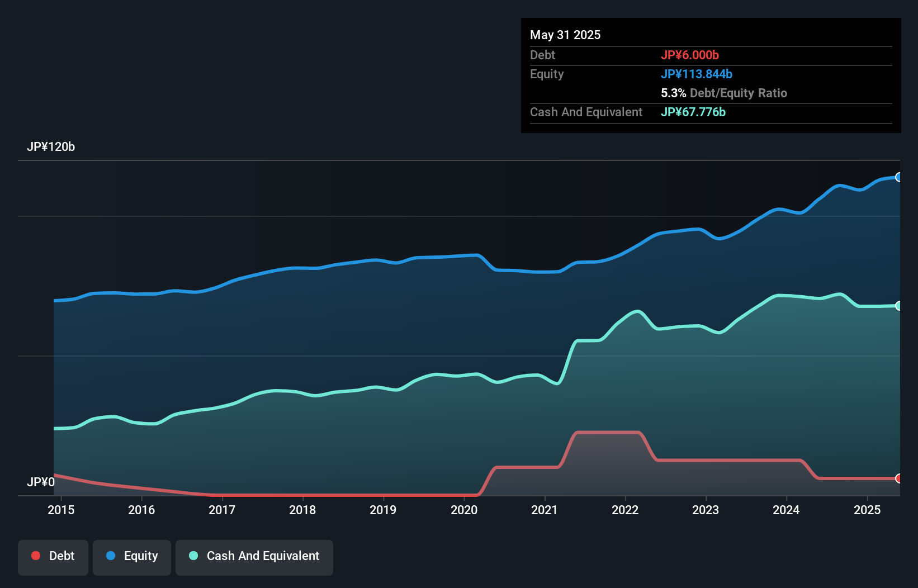
Task: Select the Equity endpoint marker on chart
Action: (x=898, y=177)
